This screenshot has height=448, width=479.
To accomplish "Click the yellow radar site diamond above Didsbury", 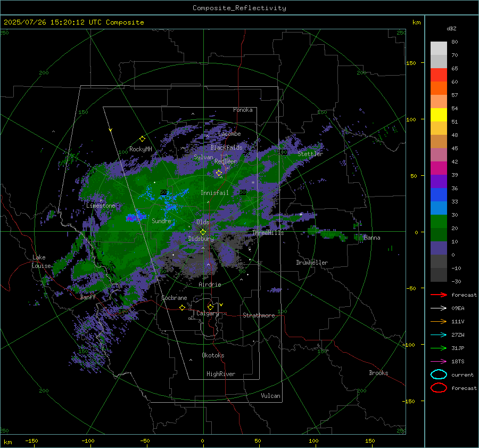I will (203, 232).
